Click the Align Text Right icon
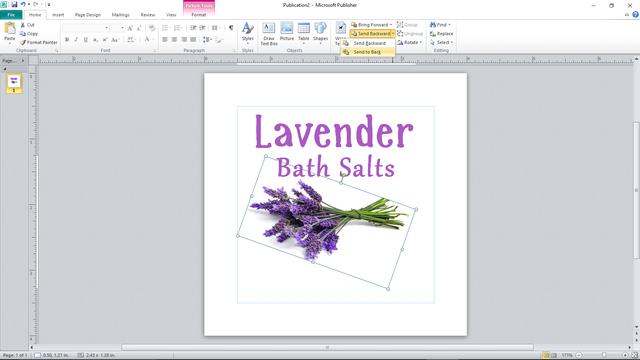 pyautogui.click(x=184, y=39)
